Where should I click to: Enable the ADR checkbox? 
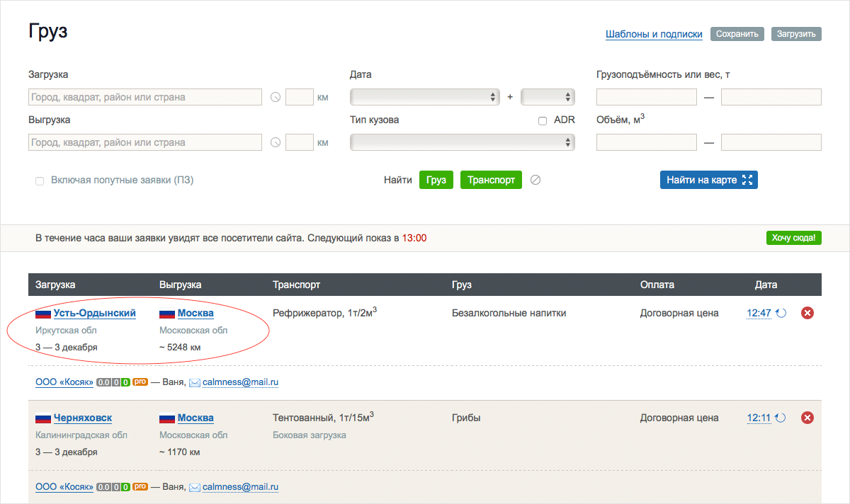point(543,121)
